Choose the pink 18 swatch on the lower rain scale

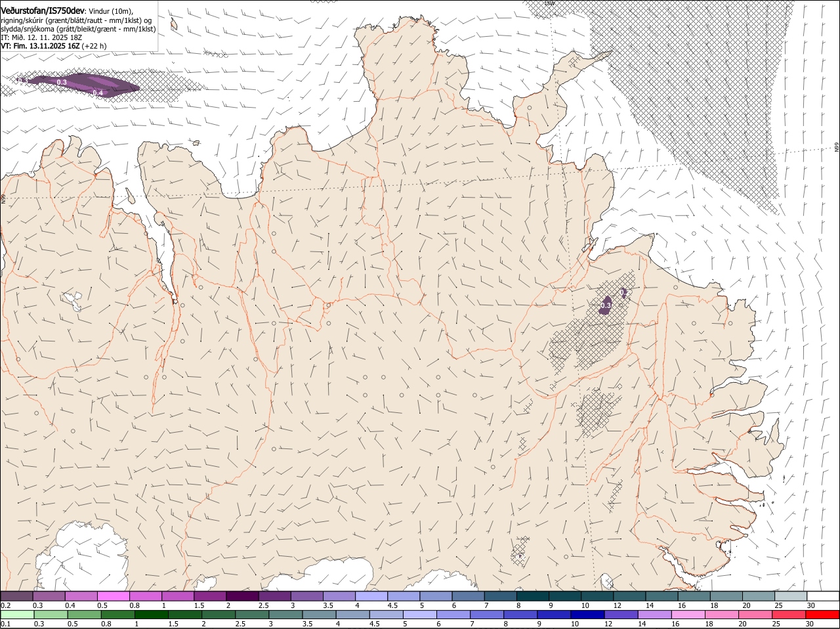pyautogui.click(x=721, y=615)
